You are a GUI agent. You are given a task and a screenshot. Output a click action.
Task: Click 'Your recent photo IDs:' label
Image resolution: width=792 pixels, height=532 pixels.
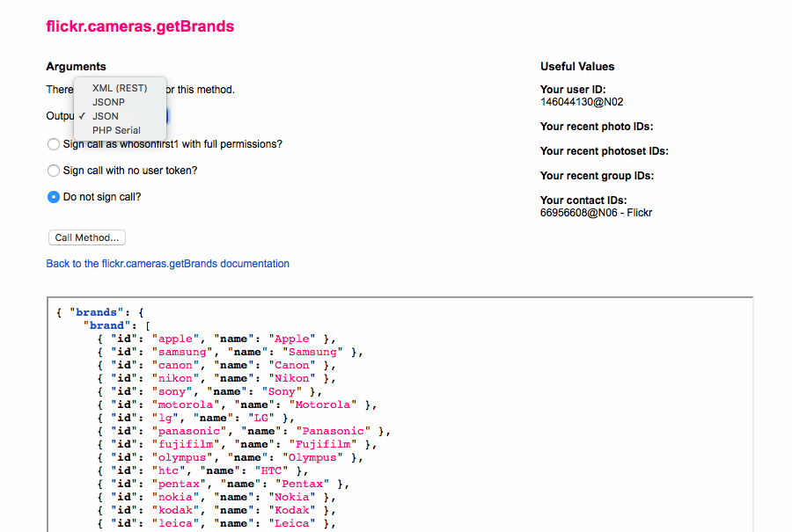tap(597, 127)
